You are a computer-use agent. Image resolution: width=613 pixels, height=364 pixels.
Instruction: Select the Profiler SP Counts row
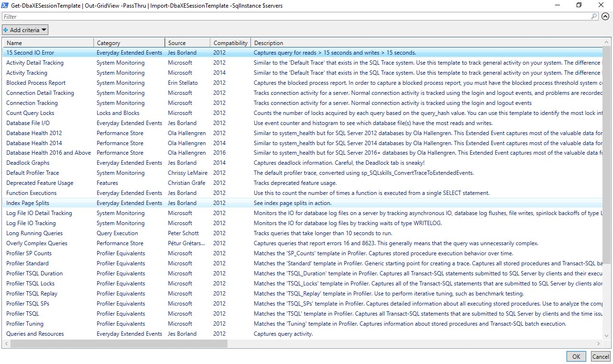(x=302, y=253)
